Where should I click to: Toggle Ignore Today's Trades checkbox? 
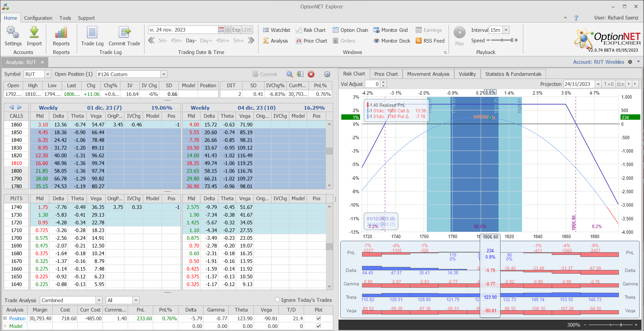[x=277, y=300]
